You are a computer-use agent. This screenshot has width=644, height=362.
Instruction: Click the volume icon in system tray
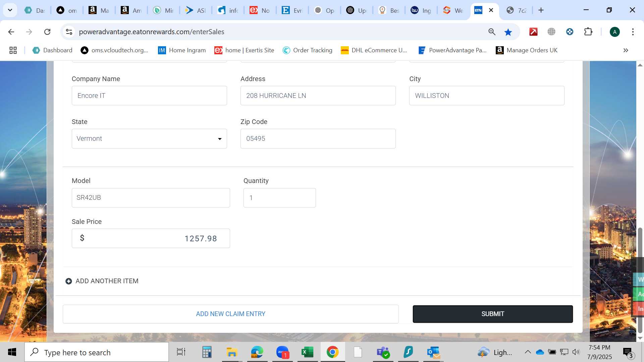(x=576, y=352)
